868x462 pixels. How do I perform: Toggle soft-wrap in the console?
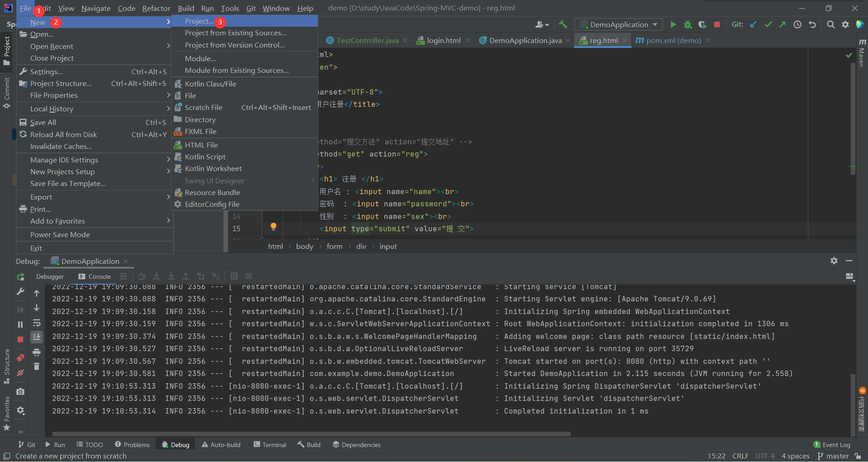(37, 323)
